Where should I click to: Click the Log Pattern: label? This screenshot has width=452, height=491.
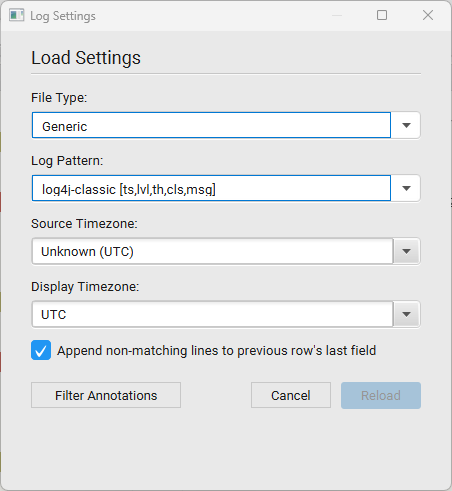[67, 161]
